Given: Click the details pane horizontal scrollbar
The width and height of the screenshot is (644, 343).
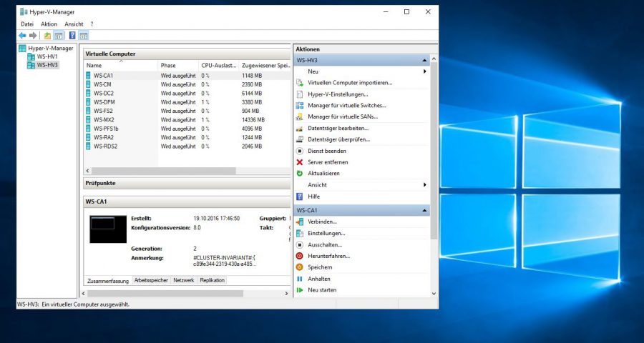Looking at the screenshot, I should 165,294.
